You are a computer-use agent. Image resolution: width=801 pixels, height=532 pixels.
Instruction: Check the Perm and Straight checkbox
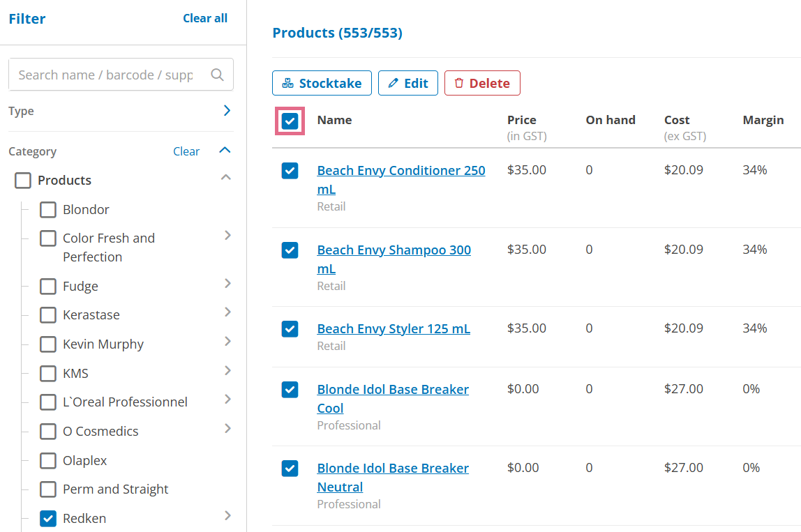(x=48, y=489)
